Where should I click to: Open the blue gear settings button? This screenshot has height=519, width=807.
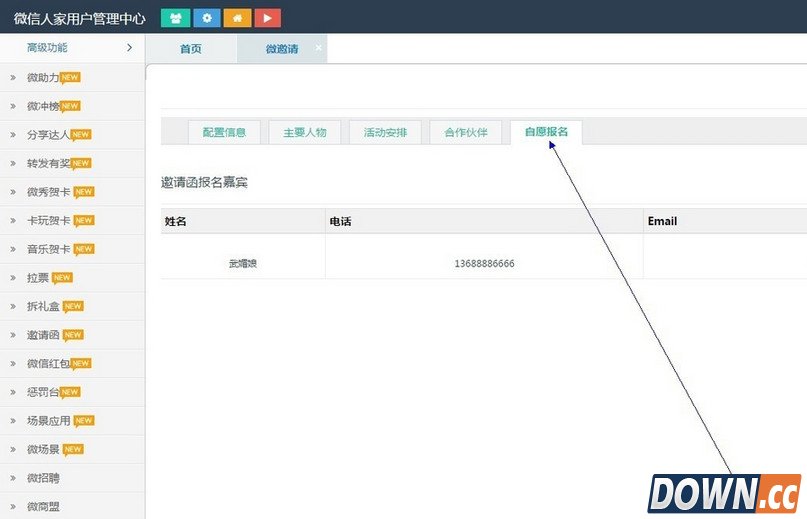coord(207,18)
